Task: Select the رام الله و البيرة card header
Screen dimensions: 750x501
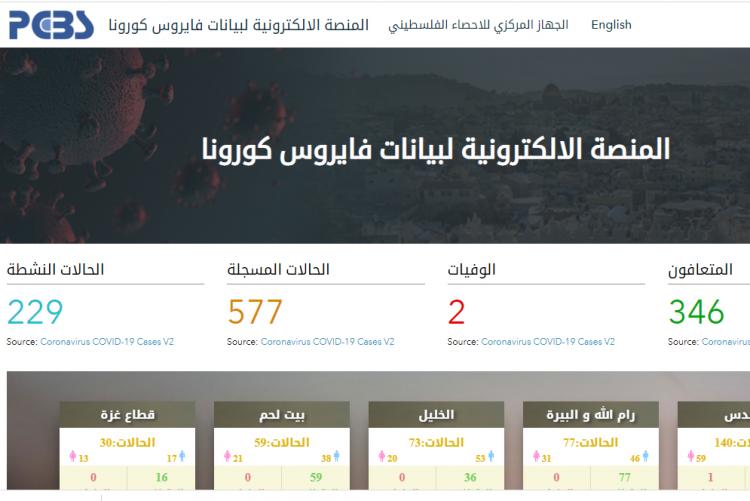Action: click(x=591, y=414)
